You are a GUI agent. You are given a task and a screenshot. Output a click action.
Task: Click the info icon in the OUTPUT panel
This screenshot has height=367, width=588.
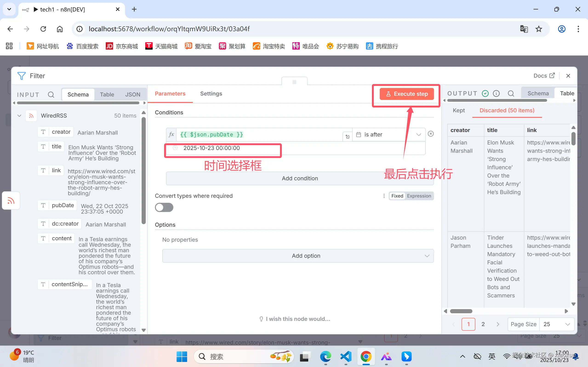(x=496, y=93)
